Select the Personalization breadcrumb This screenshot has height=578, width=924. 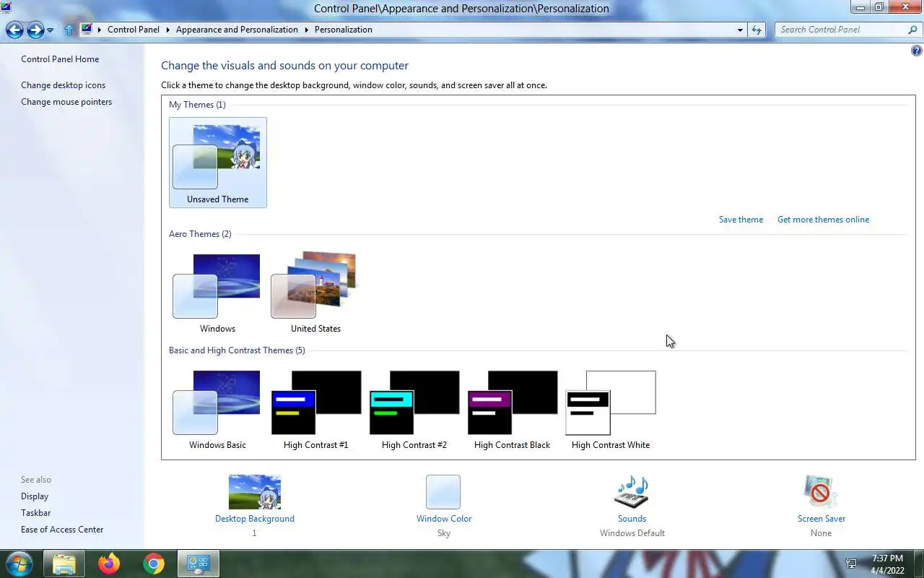coord(344,30)
